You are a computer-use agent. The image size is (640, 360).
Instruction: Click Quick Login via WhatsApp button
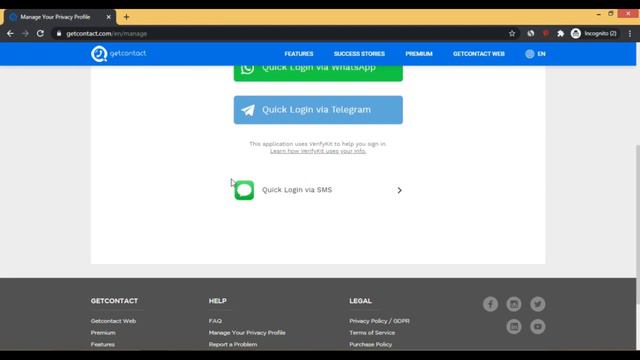coord(318,73)
